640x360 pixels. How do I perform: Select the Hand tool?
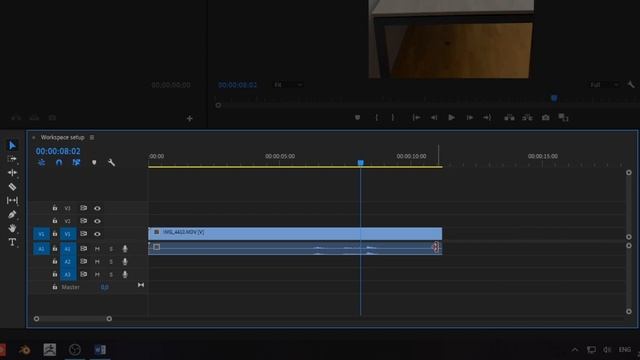click(12, 228)
